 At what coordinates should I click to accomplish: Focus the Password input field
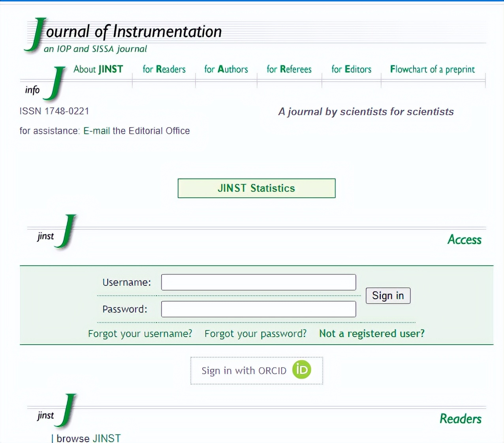pyautogui.click(x=258, y=309)
